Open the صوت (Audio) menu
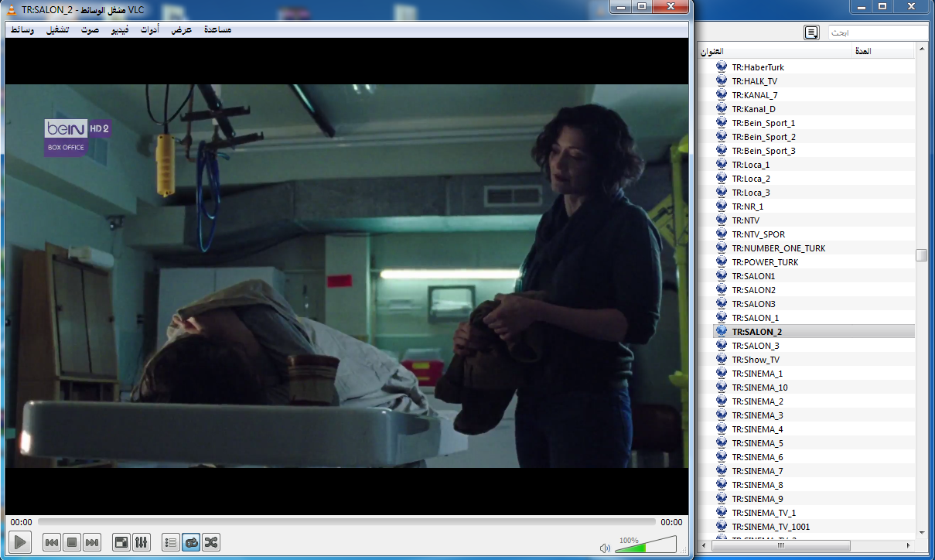935x560 pixels. coord(90,29)
